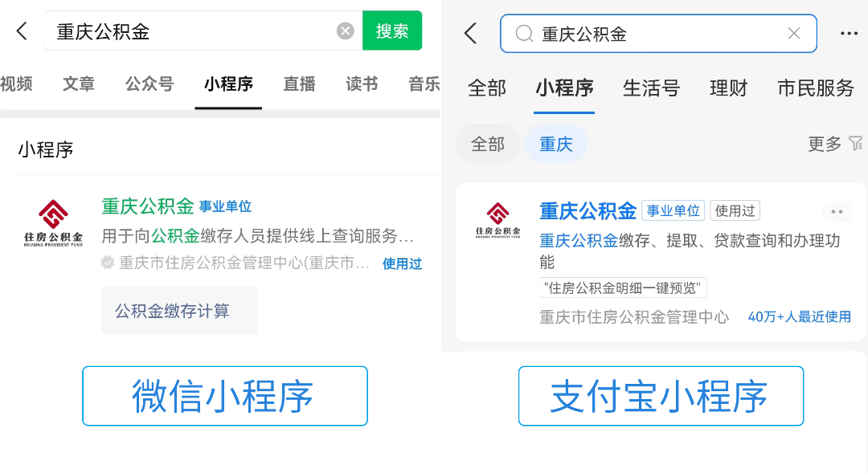Clear the WeChat search text
The width and height of the screenshot is (868, 473).
coord(346,31)
